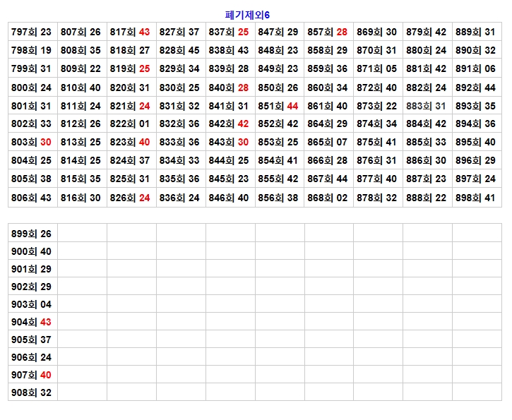Select the cell 797회 23
This screenshot has height=420, width=512.
click(32, 32)
